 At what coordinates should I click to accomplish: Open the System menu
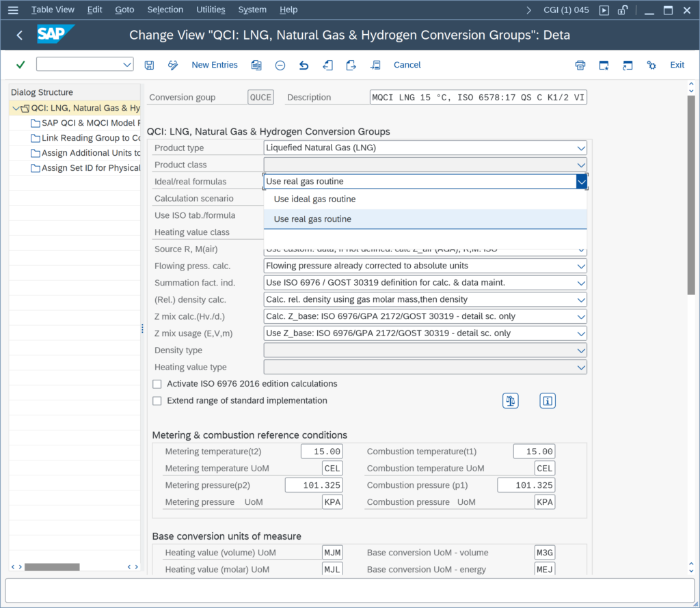252,10
